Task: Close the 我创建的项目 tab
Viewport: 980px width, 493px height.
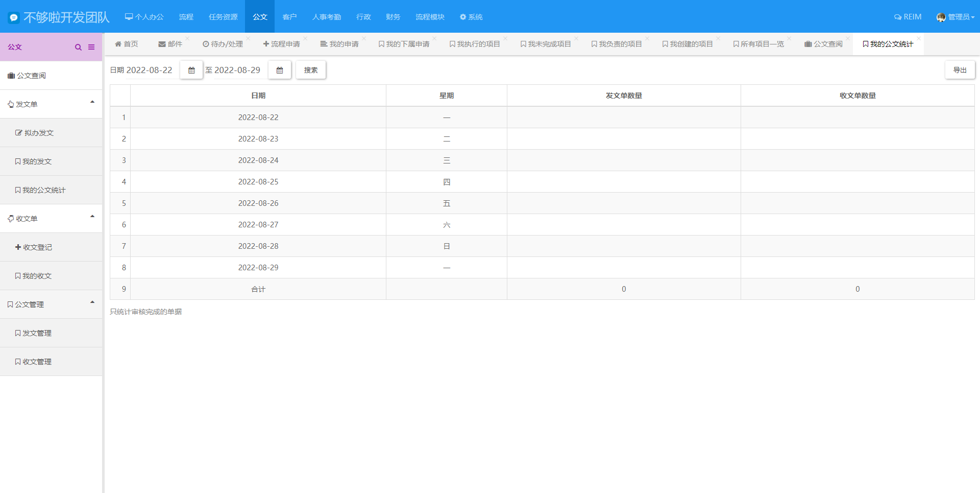Action: tap(718, 38)
